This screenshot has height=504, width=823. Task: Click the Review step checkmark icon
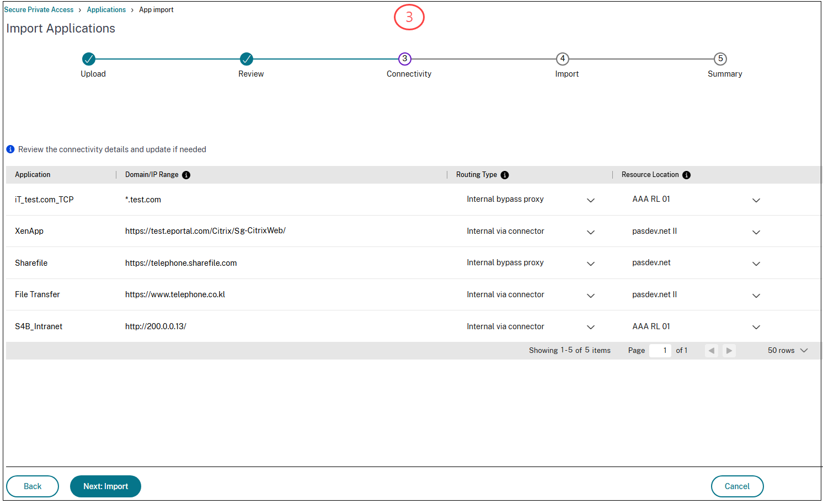[247, 59]
